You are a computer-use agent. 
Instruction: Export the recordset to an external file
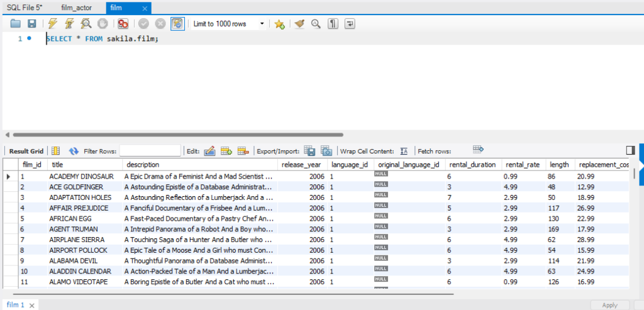(x=309, y=151)
